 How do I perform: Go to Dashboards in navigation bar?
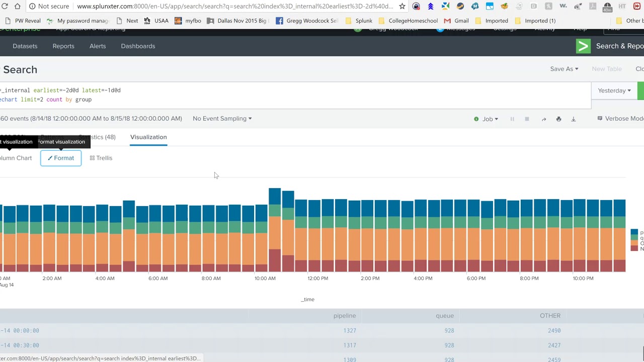point(138,46)
